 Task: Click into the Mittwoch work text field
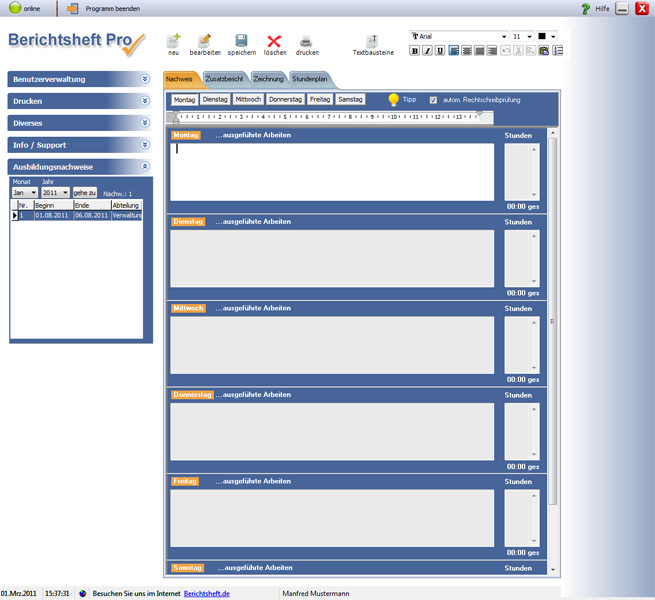click(332, 345)
